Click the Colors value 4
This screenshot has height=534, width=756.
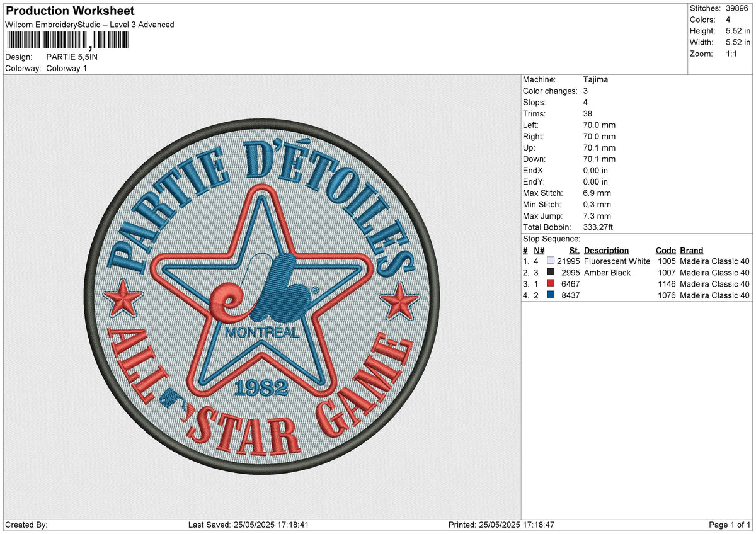[x=728, y=20]
